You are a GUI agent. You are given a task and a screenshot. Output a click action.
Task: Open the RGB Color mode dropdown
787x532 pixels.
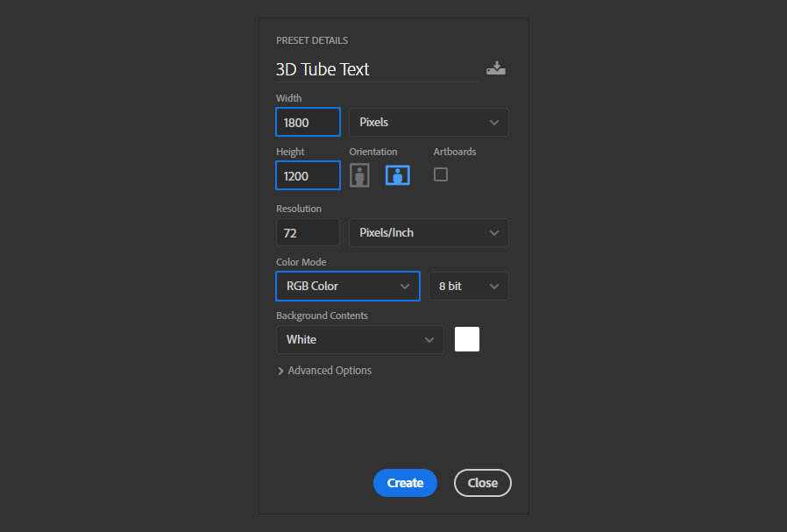(x=348, y=286)
